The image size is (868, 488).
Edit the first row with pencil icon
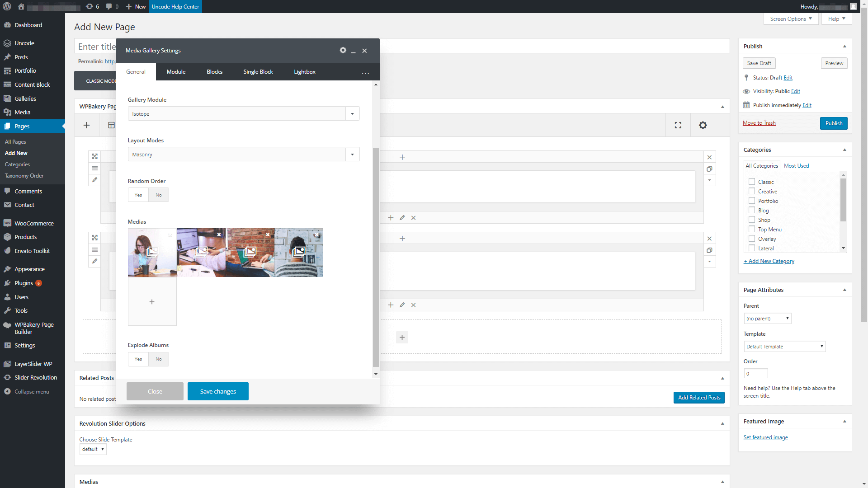click(x=94, y=180)
